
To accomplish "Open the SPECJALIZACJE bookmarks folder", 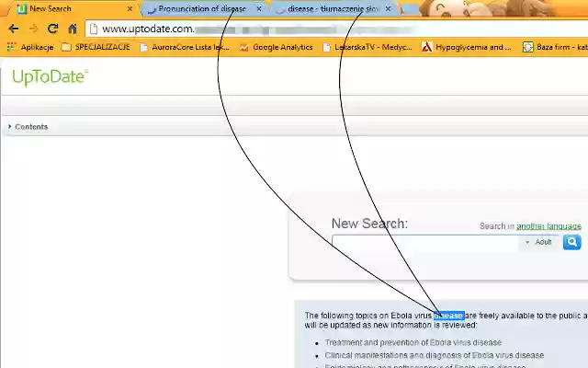I will [96, 47].
